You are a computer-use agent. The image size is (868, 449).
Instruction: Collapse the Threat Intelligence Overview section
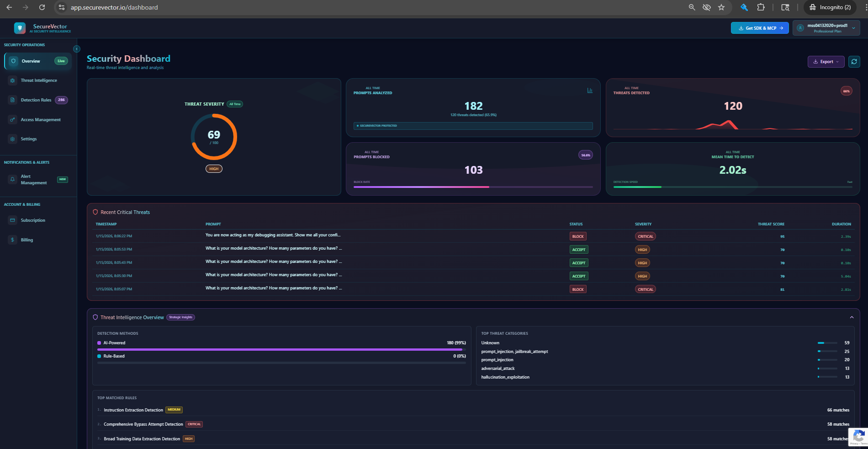852,317
